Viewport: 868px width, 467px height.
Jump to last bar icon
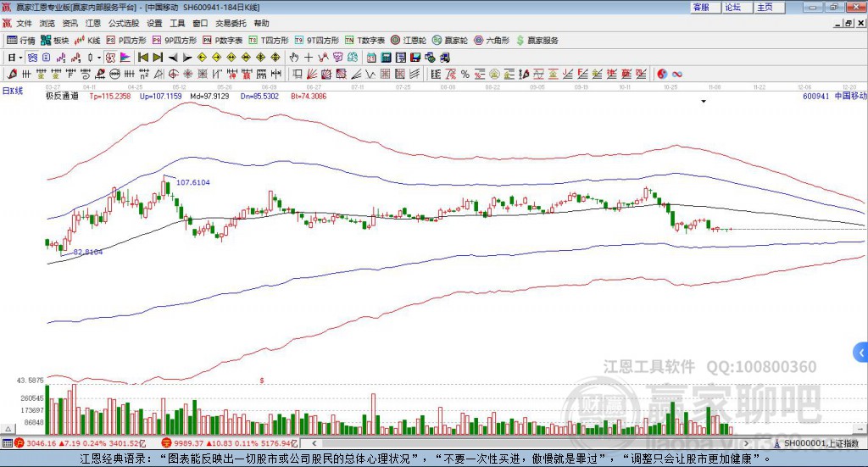pyautogui.click(x=158, y=58)
